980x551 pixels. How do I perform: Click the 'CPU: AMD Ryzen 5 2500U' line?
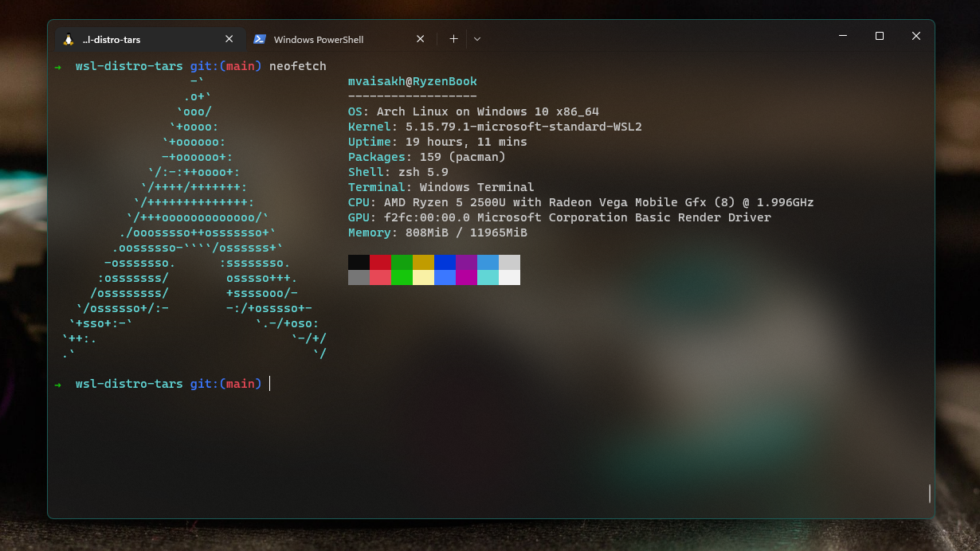click(581, 202)
